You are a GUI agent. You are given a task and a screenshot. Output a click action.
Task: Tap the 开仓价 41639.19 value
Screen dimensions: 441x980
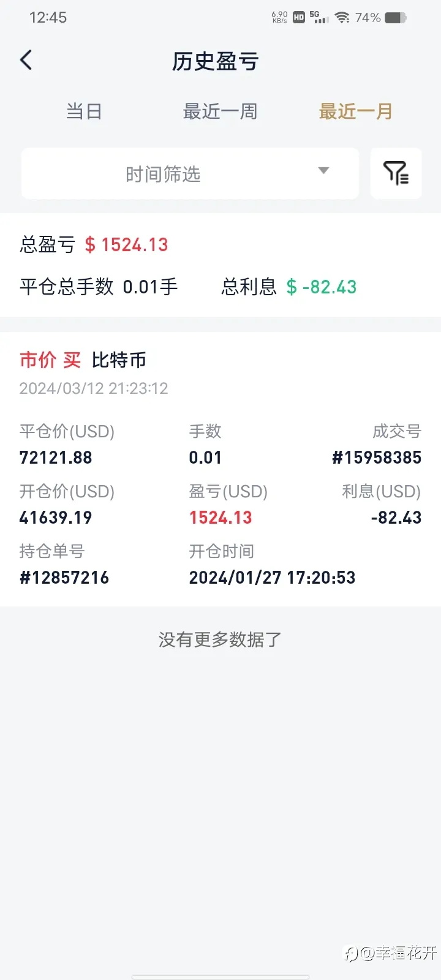point(56,518)
